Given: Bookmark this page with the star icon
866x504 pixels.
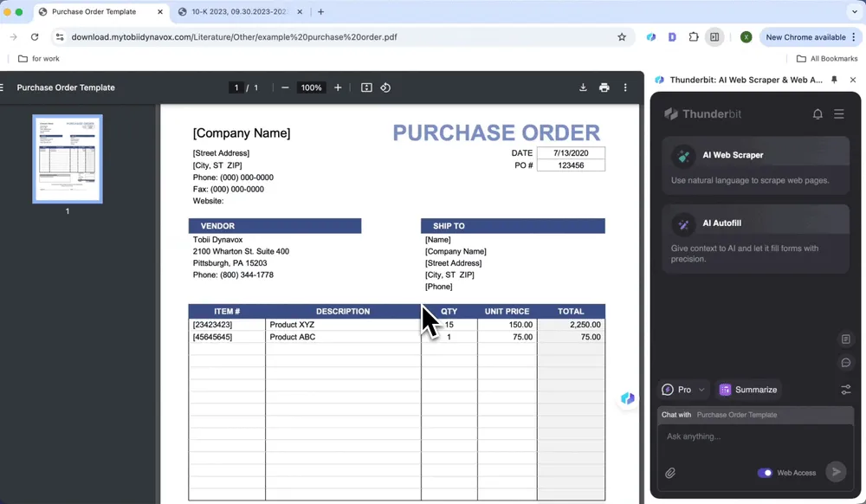Looking at the screenshot, I should [622, 37].
